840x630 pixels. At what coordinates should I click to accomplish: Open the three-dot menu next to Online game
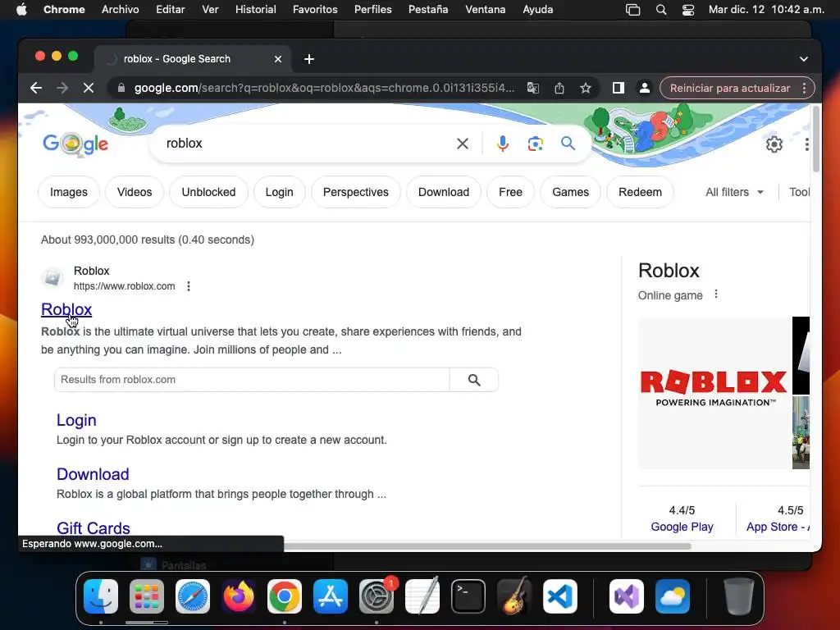click(716, 294)
